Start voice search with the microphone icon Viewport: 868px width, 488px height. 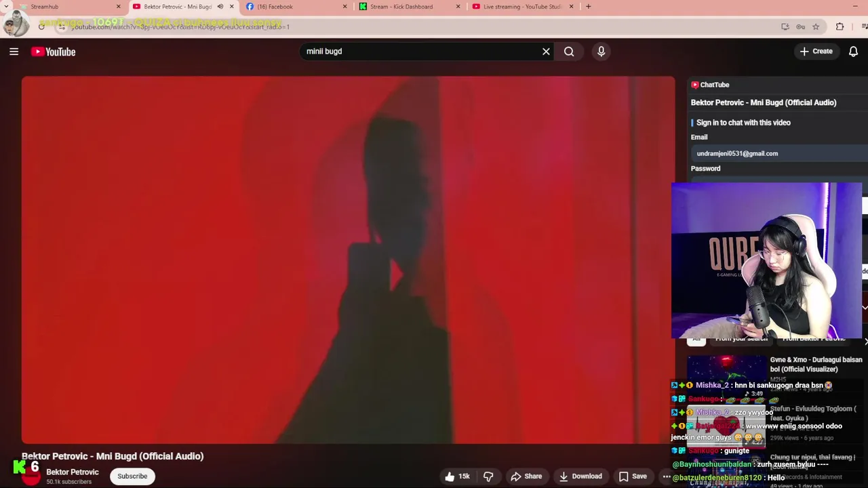[601, 52]
